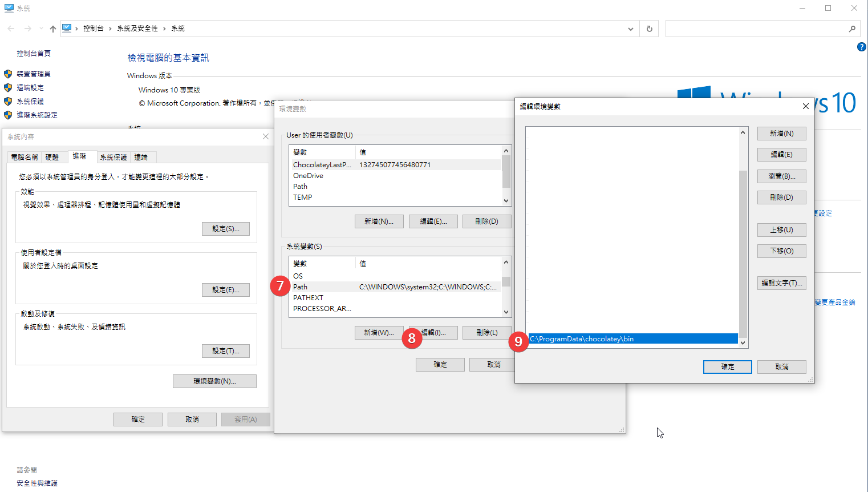
Task: Switch to 硬體 tab in 系統內容
Action: (x=52, y=157)
